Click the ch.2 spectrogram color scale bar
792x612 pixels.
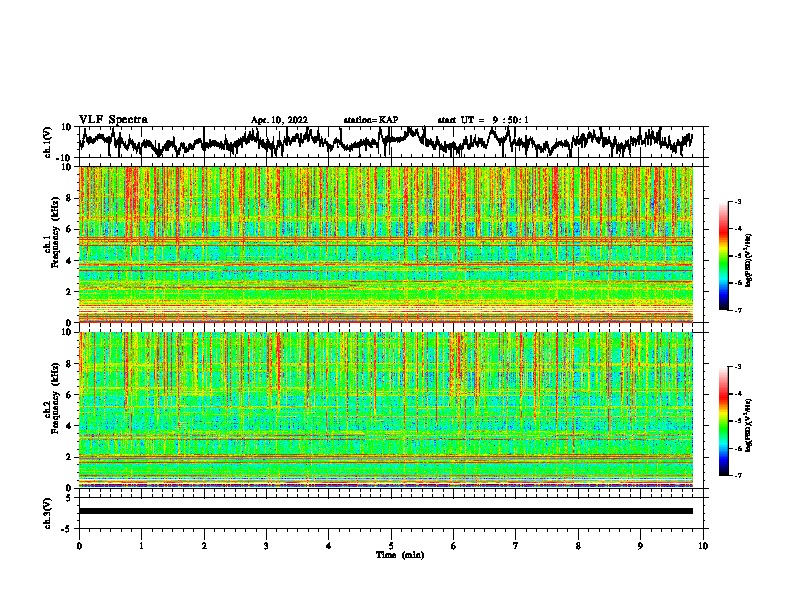coord(723,421)
